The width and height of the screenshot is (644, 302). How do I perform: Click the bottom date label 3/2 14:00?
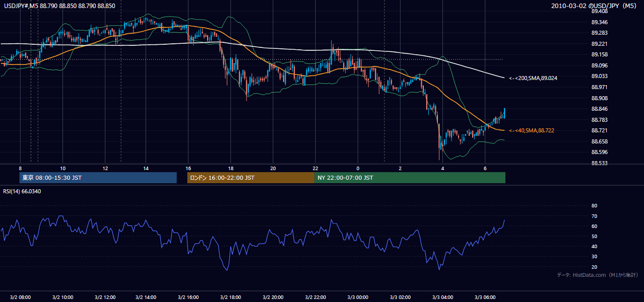click(x=146, y=297)
